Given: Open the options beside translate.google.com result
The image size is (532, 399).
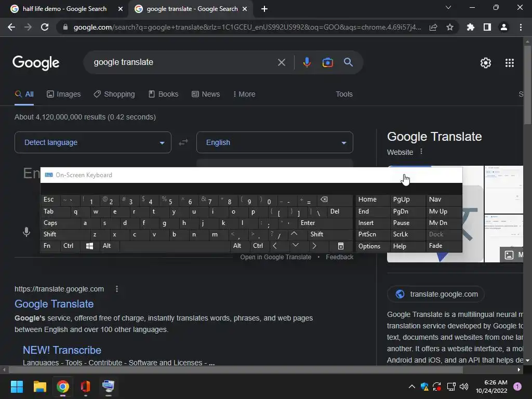Looking at the screenshot, I should [x=117, y=289].
